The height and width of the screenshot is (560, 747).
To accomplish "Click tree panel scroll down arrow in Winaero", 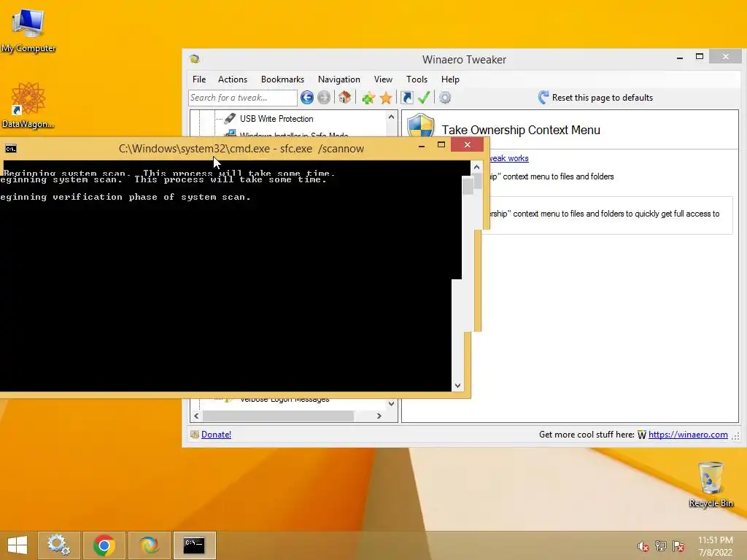I will coord(391,404).
